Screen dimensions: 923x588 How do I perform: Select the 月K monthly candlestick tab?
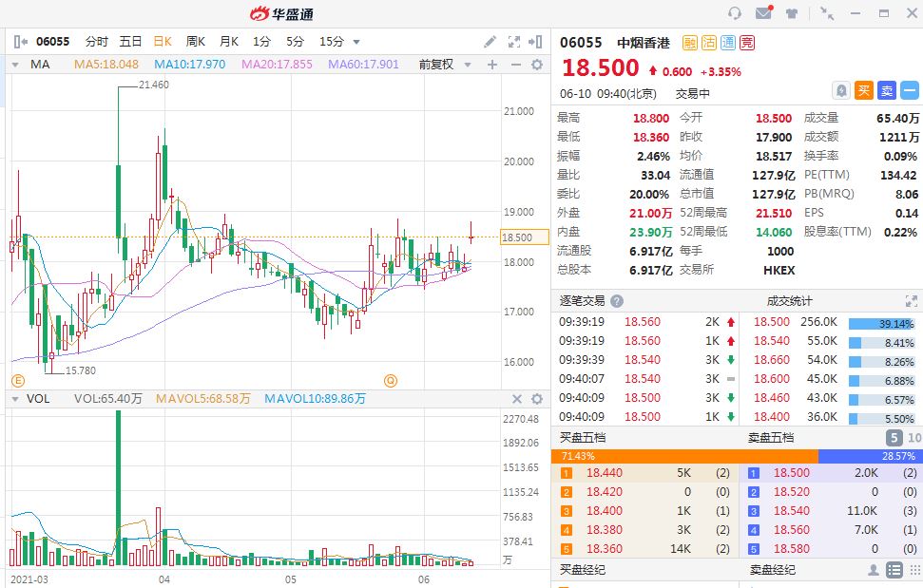tap(229, 41)
